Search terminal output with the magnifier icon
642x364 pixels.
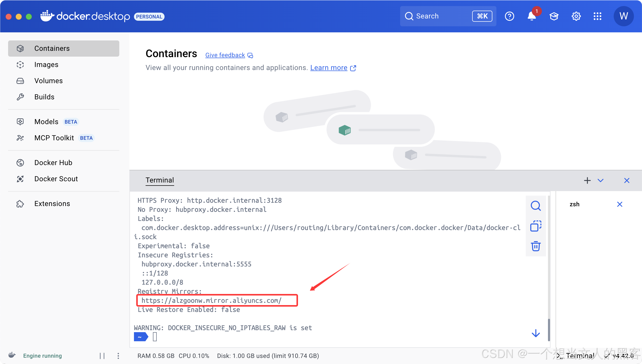click(x=536, y=206)
